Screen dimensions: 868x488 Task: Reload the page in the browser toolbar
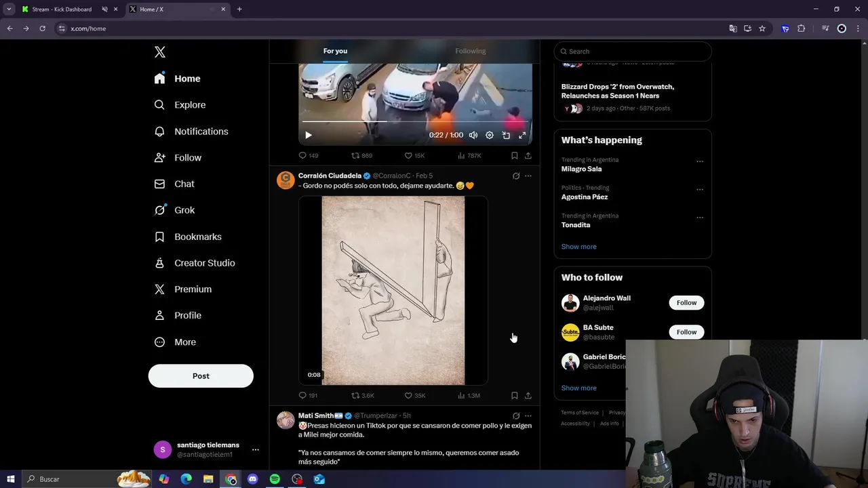42,28
